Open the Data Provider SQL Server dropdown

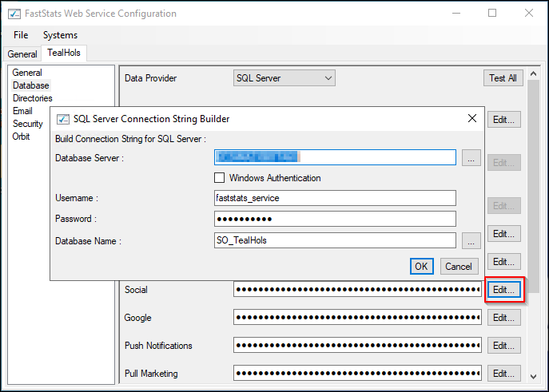point(284,78)
